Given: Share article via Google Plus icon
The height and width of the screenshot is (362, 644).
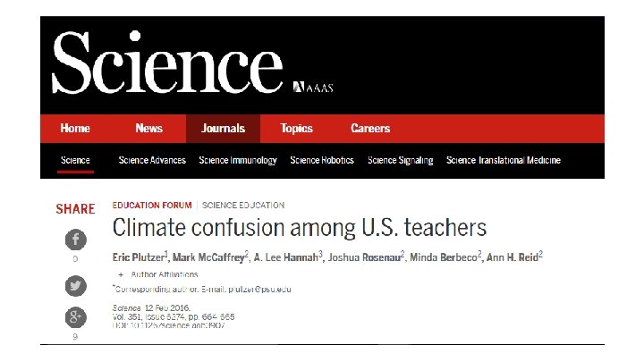Looking at the screenshot, I should point(75,316).
